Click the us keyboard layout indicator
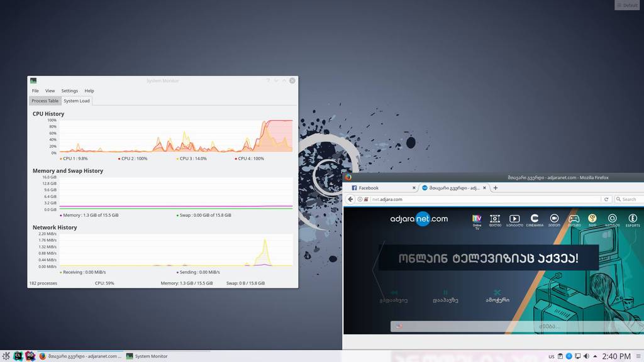This screenshot has height=362, width=644. point(551,356)
